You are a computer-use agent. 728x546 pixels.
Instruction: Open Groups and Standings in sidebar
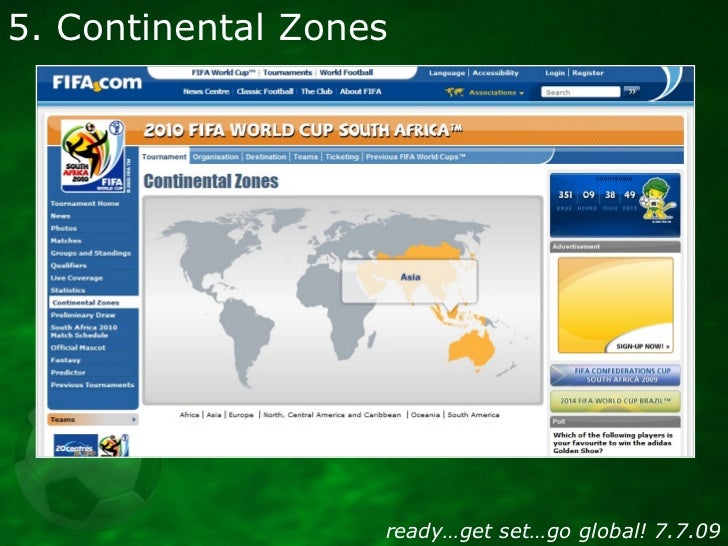coord(91,253)
